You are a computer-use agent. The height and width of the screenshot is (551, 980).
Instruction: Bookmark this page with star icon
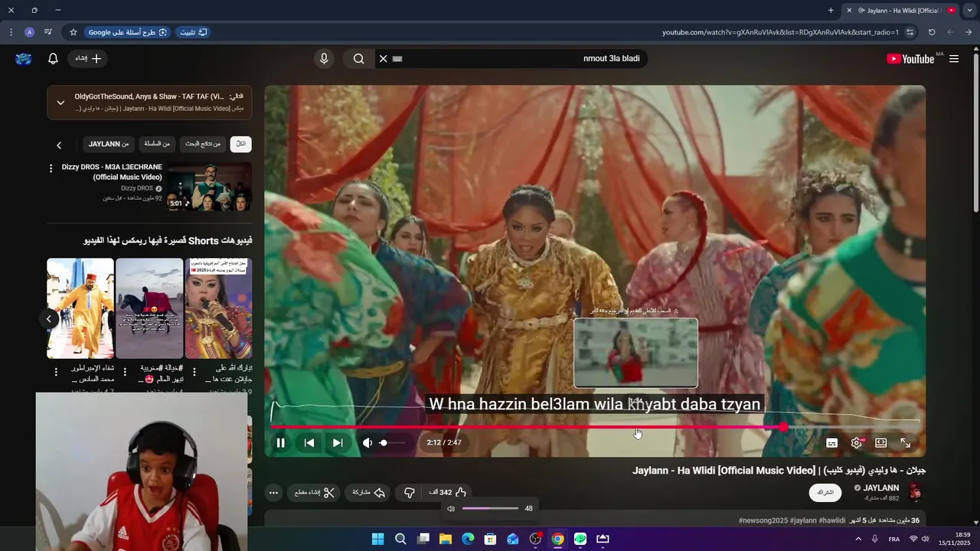(73, 32)
